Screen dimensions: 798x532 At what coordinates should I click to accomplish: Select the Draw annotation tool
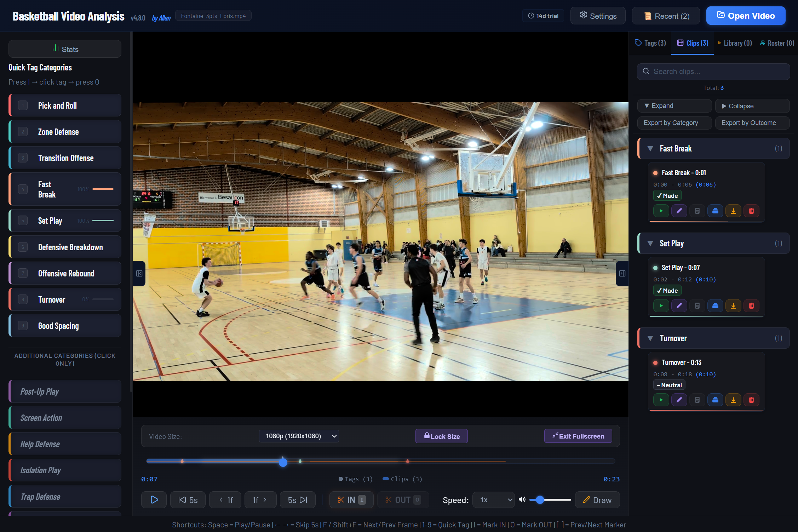point(597,500)
